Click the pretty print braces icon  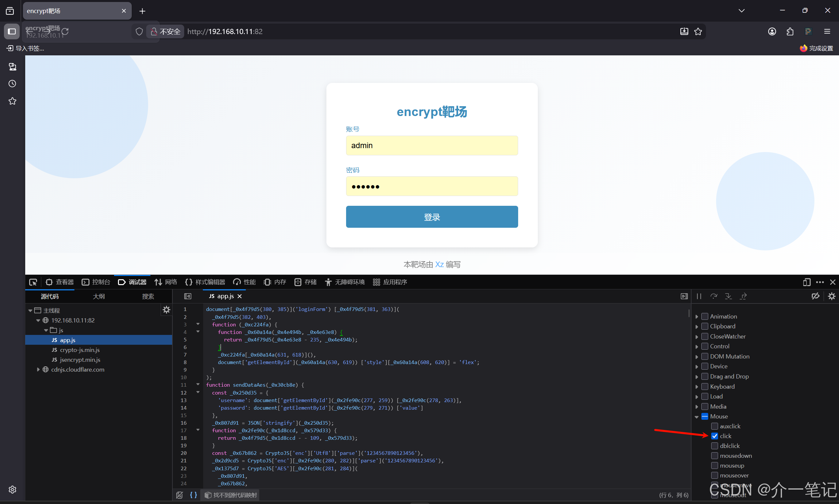tap(193, 495)
